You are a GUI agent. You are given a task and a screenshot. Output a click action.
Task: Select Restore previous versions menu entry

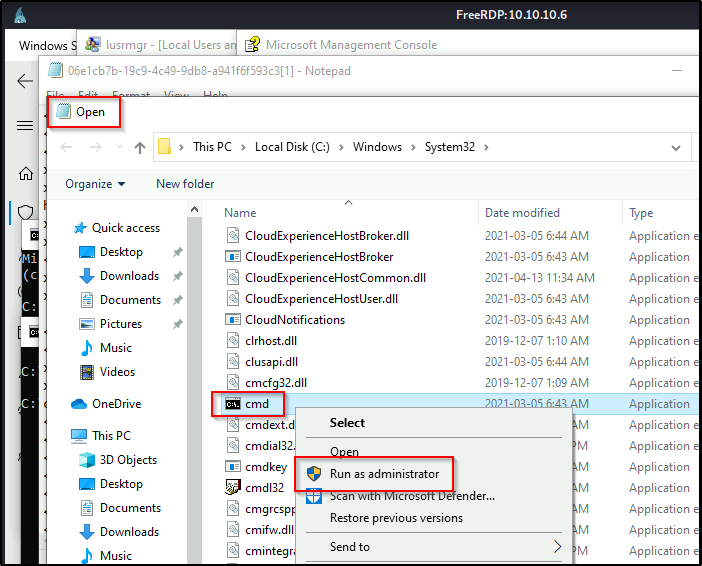tap(396, 518)
